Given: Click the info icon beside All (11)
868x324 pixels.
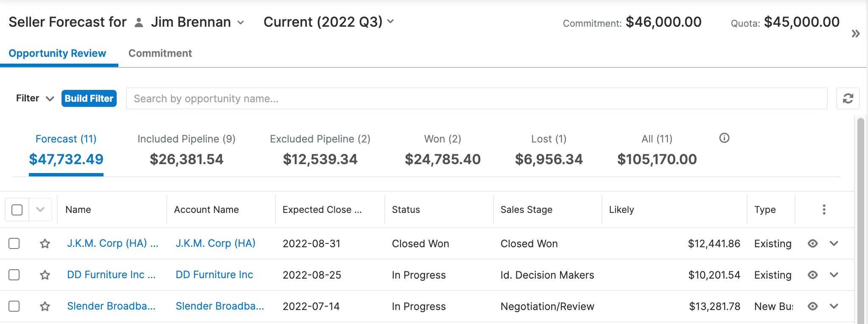Looking at the screenshot, I should click(x=724, y=138).
